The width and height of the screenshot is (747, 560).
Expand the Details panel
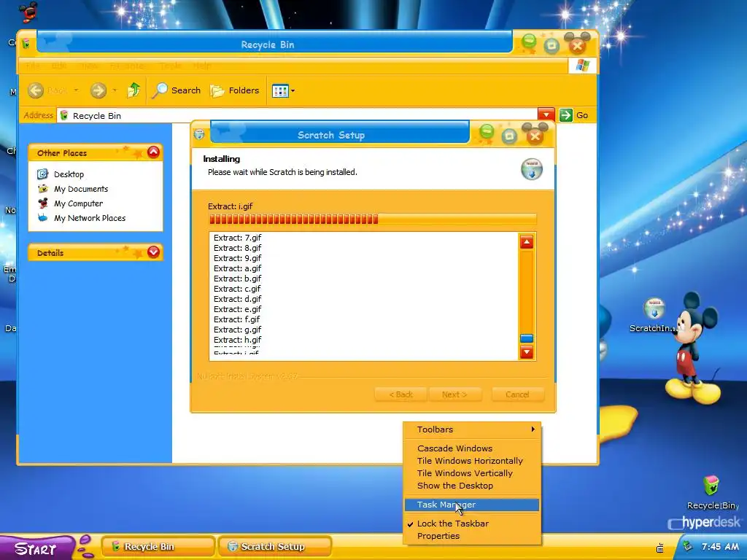point(153,252)
